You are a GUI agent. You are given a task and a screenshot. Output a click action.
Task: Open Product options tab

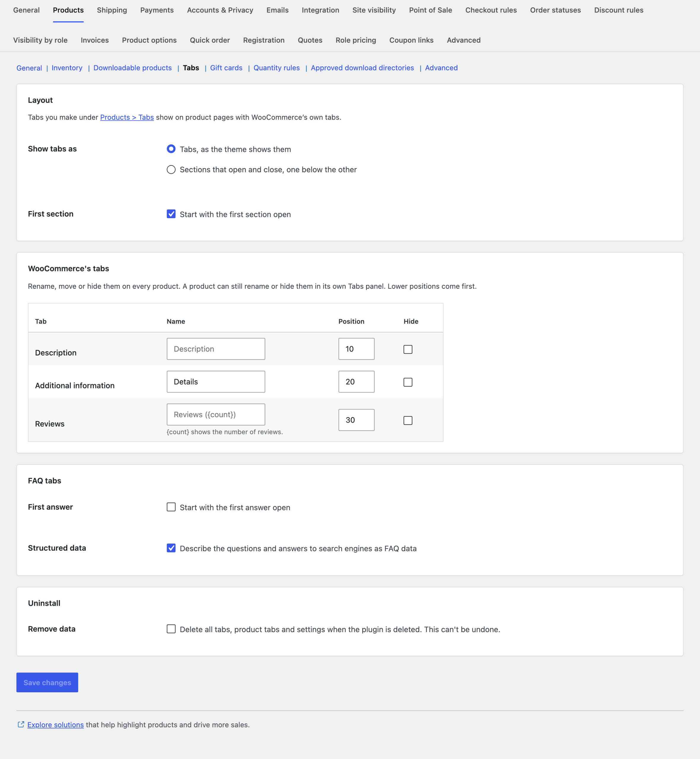(149, 40)
